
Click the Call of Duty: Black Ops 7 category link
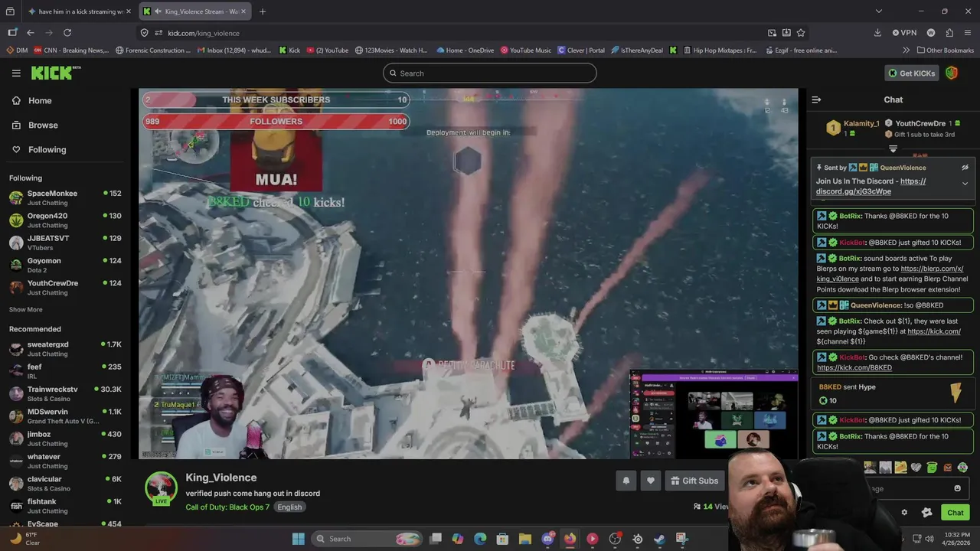[227, 507]
